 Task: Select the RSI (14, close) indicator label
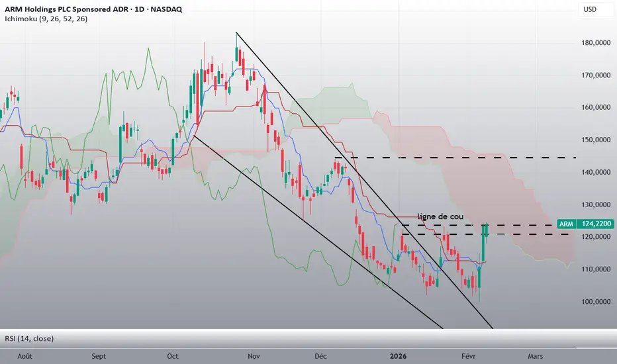coord(29,338)
